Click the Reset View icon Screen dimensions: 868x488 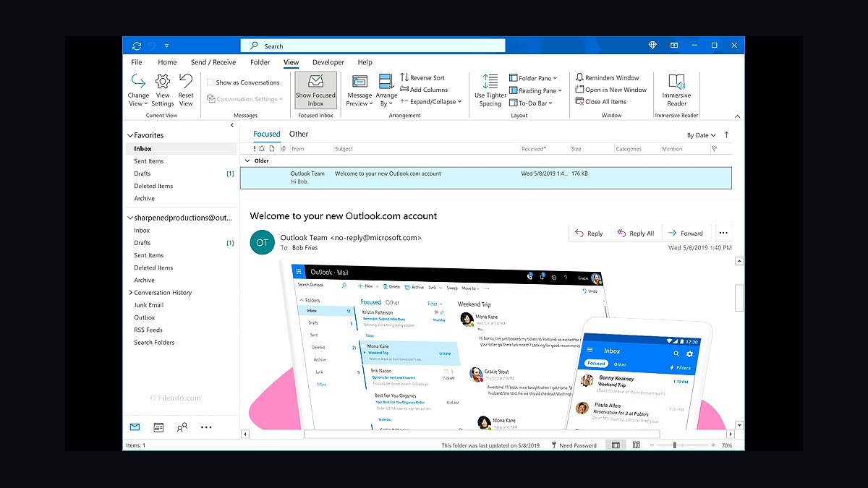tap(186, 81)
